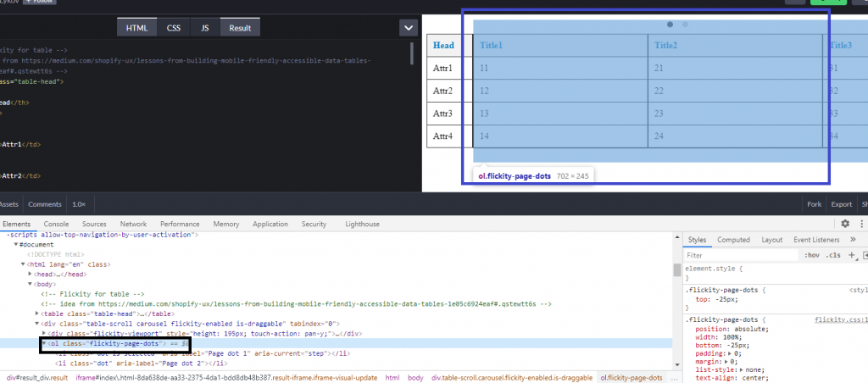Image resolution: width=868 pixels, height=383 pixels.
Task: Collapse the #document node
Action: pos(16,244)
